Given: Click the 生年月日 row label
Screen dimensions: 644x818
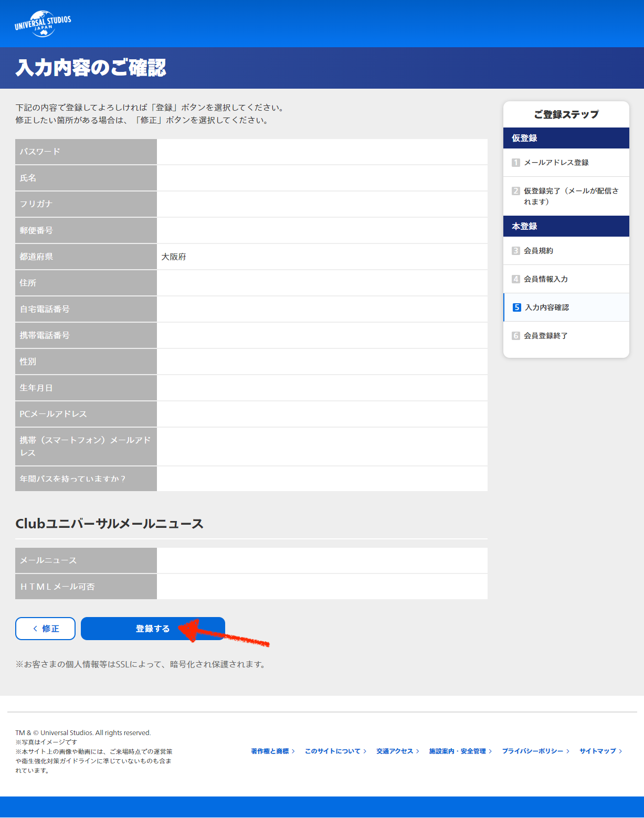Looking at the screenshot, I should click(86, 388).
